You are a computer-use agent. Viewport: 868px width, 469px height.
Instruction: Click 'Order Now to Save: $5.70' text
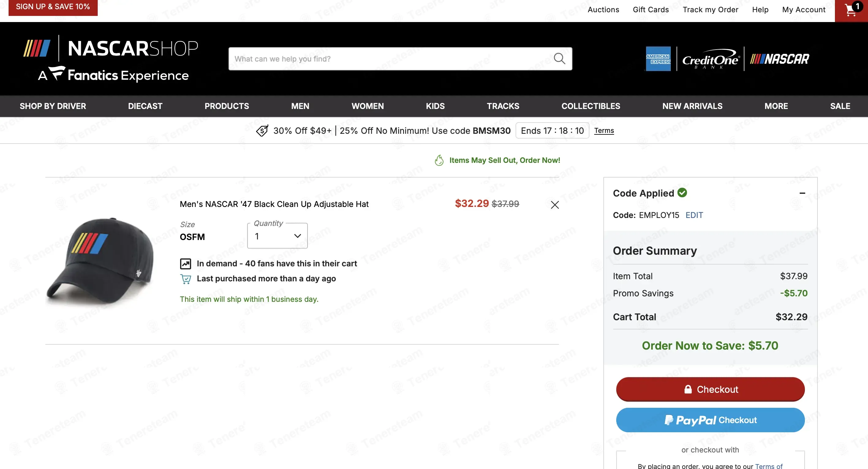(x=710, y=346)
